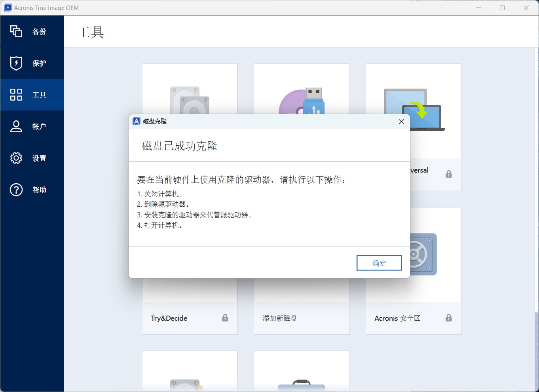This screenshot has width=539, height=392.
Task: Click the lock icon on Try&Decide
Action: (x=225, y=318)
